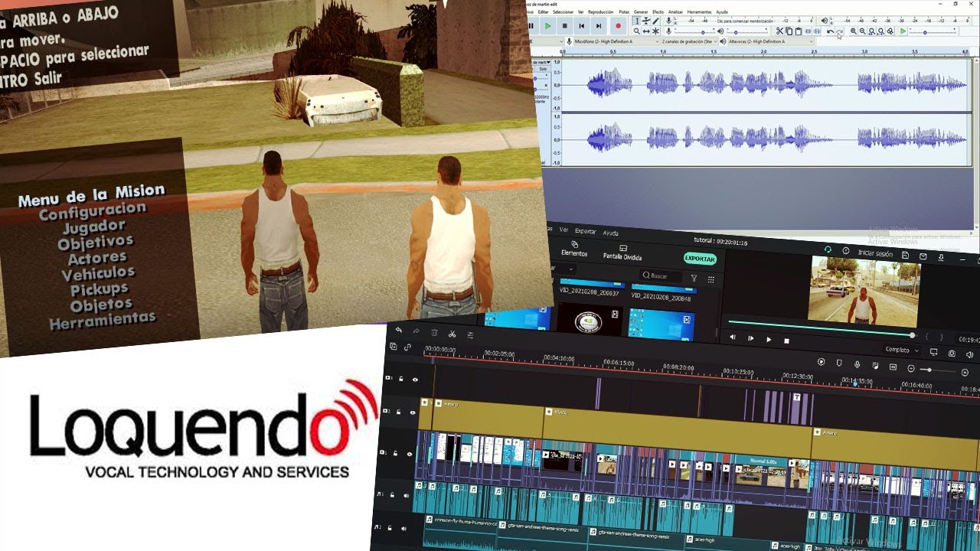980x551 pixels.
Task: Click the Filmora preview Stop button
Action: [x=786, y=341]
